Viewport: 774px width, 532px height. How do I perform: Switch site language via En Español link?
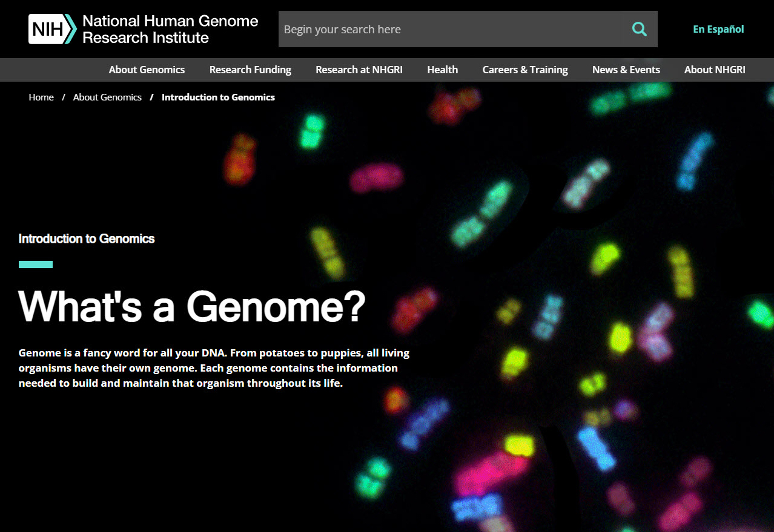(718, 28)
